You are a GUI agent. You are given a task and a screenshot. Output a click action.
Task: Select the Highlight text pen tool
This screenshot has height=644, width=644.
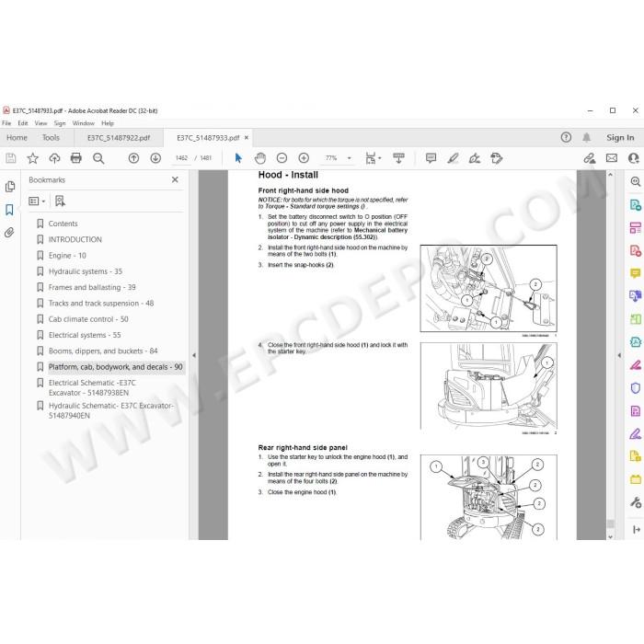tap(453, 158)
